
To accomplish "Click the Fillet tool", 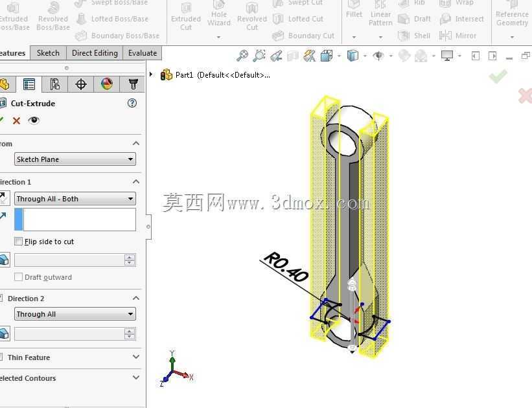I will 354,10.
